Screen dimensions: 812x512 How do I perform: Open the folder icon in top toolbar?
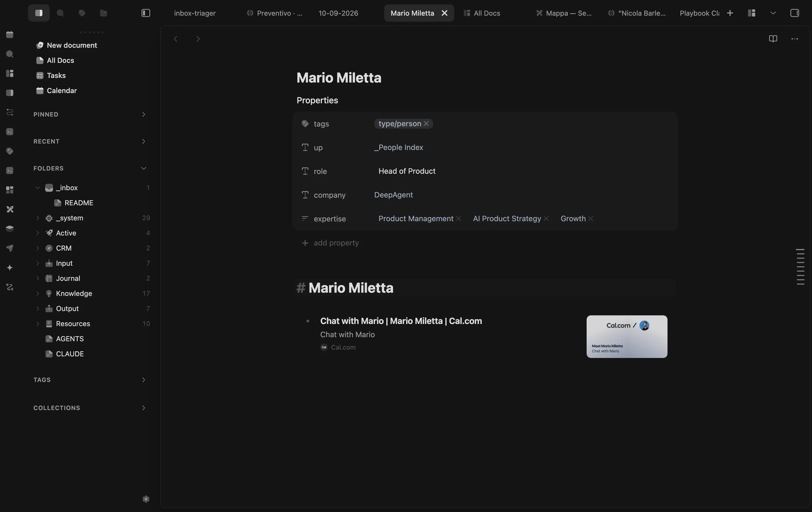[x=104, y=13]
